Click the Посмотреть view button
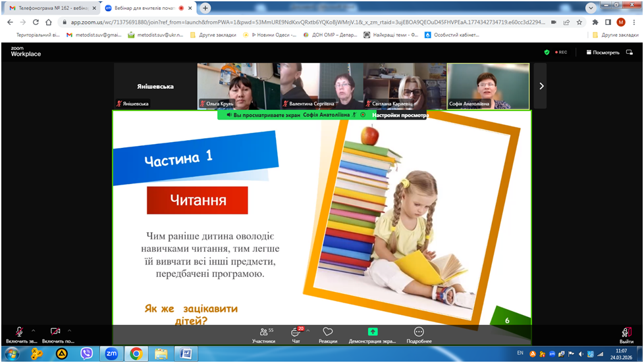 [602, 53]
